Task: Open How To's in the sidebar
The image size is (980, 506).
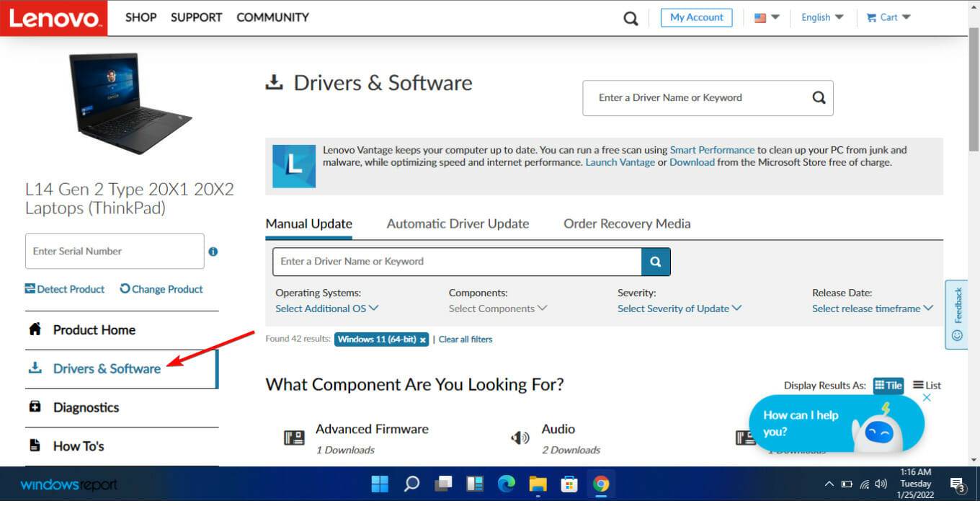Action: tap(122, 446)
